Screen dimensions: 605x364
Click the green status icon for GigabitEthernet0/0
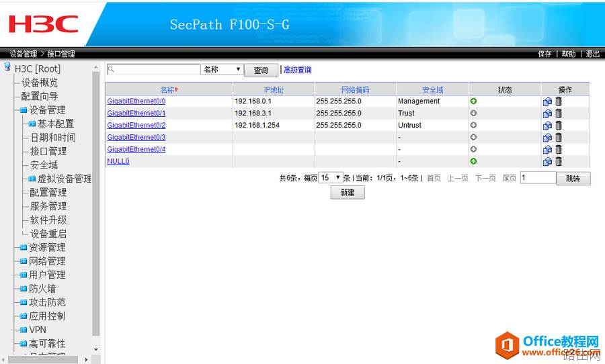click(473, 101)
